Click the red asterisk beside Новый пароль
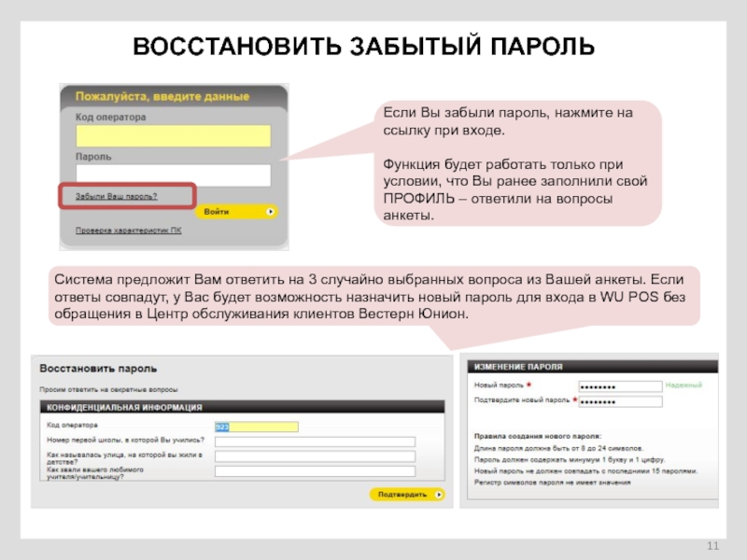The image size is (747, 560). coord(529,385)
